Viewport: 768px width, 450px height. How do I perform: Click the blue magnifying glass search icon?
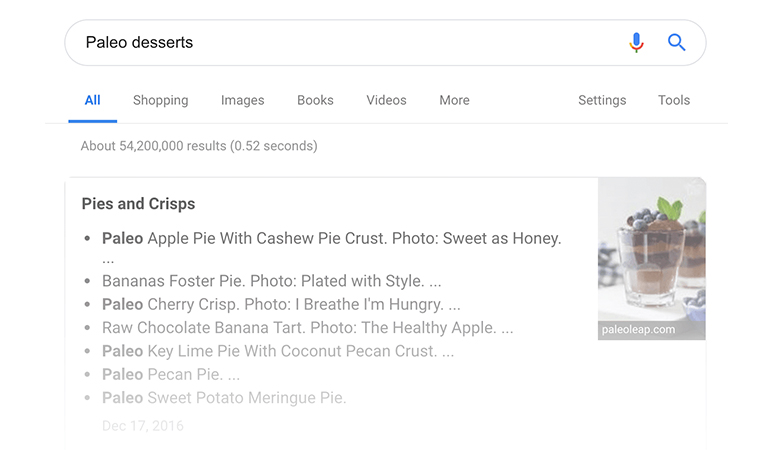point(676,43)
